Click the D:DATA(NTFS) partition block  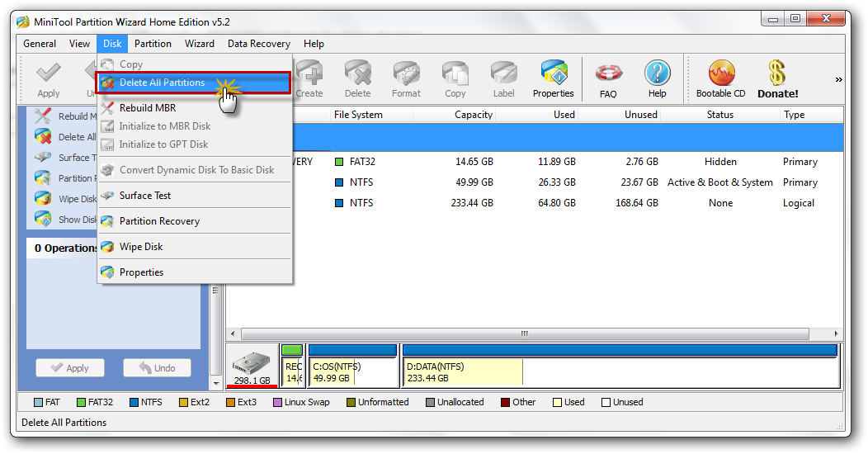tap(620, 366)
